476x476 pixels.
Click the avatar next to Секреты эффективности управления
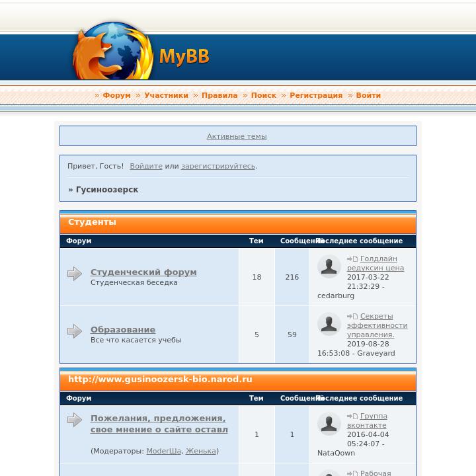pos(329,323)
